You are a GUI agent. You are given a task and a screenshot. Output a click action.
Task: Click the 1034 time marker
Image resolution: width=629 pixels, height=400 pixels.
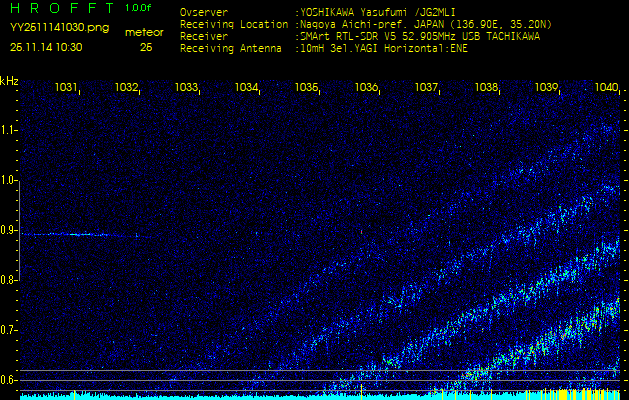coord(246,87)
